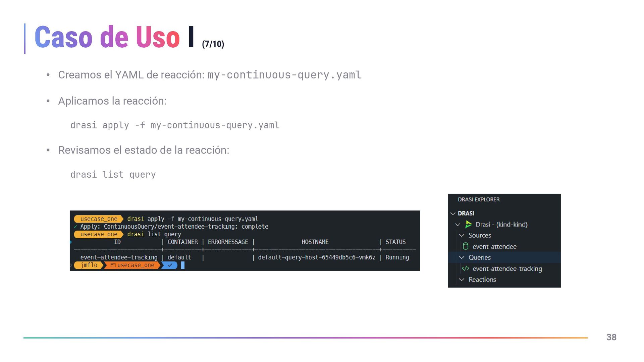
Task: Click the first yellow usecase_one prompt badge
Action: 99,219
